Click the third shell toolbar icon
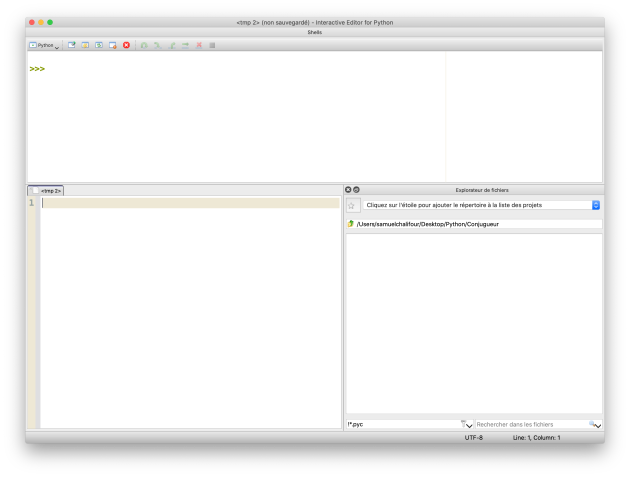The width and height of the screenshot is (630, 477). [x=99, y=45]
